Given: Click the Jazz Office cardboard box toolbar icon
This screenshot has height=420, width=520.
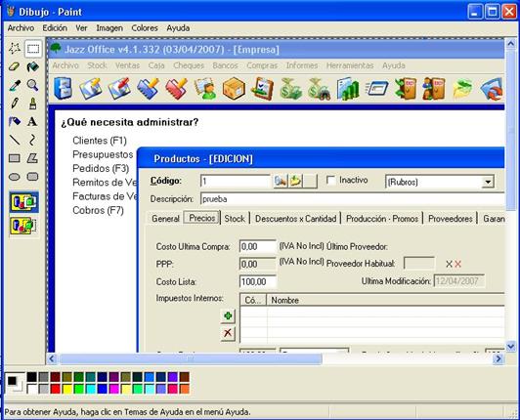Looking at the screenshot, I should pos(234,89).
